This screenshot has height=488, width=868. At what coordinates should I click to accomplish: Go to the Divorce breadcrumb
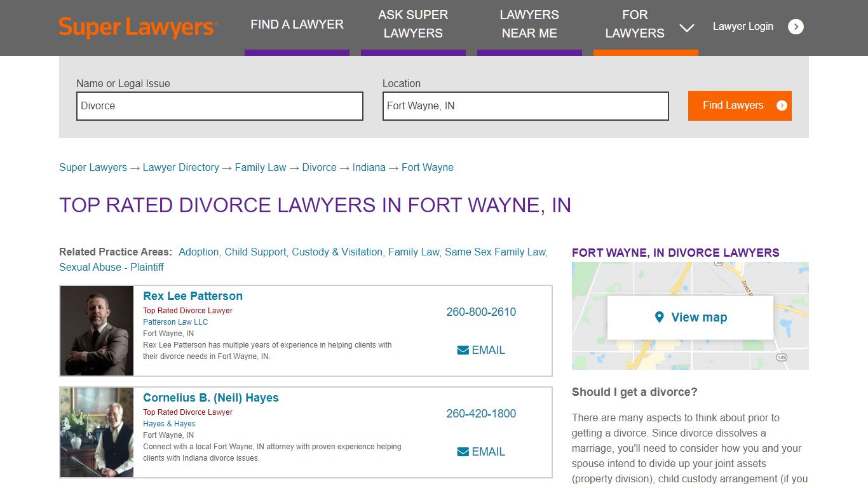(319, 168)
